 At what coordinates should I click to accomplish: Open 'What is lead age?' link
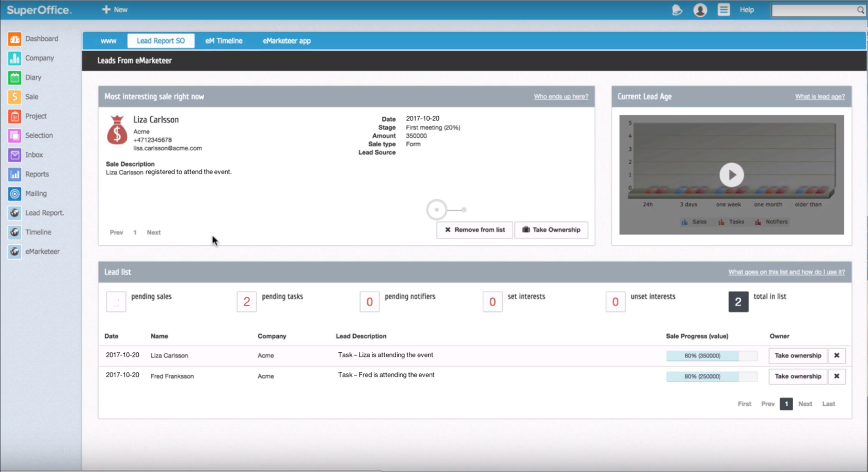pos(820,97)
